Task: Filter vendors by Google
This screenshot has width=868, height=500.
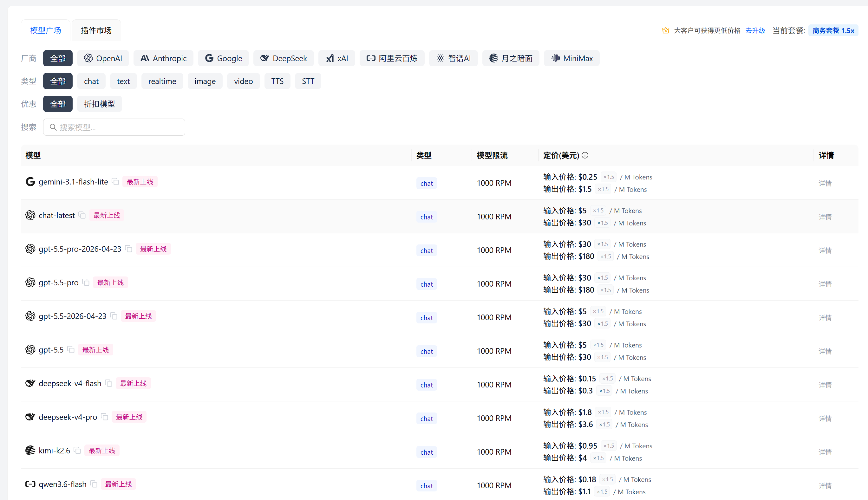Action: [x=224, y=58]
